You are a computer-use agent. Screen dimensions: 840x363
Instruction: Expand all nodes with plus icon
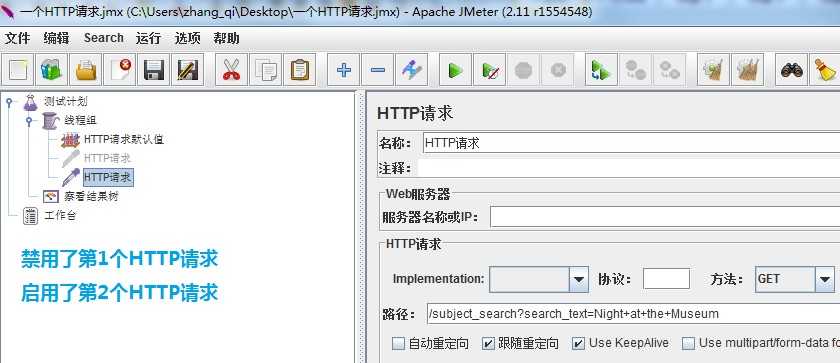point(343,70)
